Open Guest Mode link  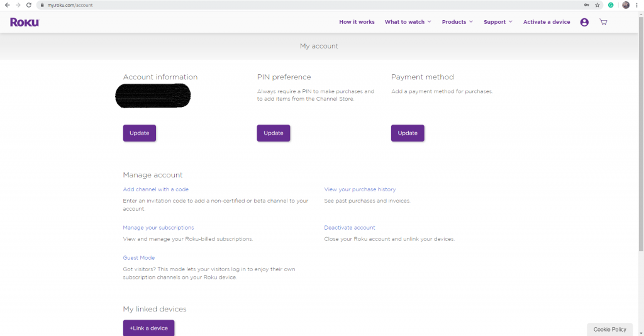tap(139, 258)
